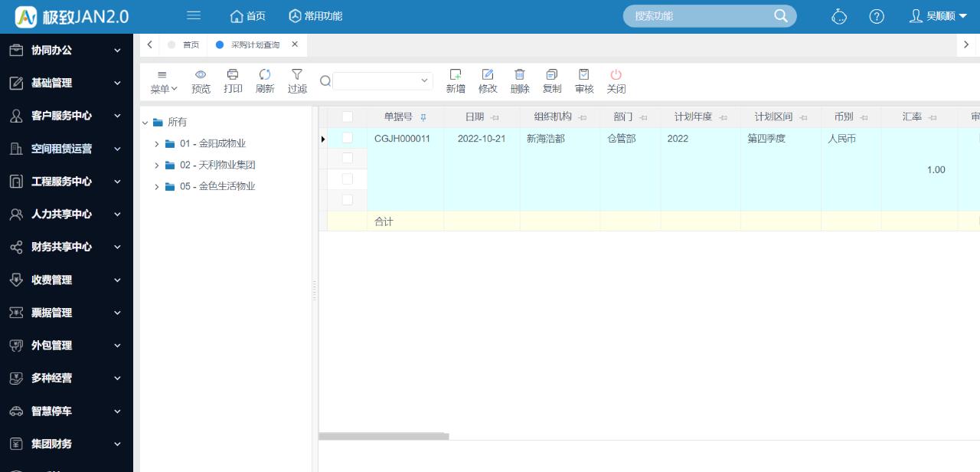Open the 过滤 filter tool
The width and height of the screenshot is (980, 472).
click(x=297, y=80)
